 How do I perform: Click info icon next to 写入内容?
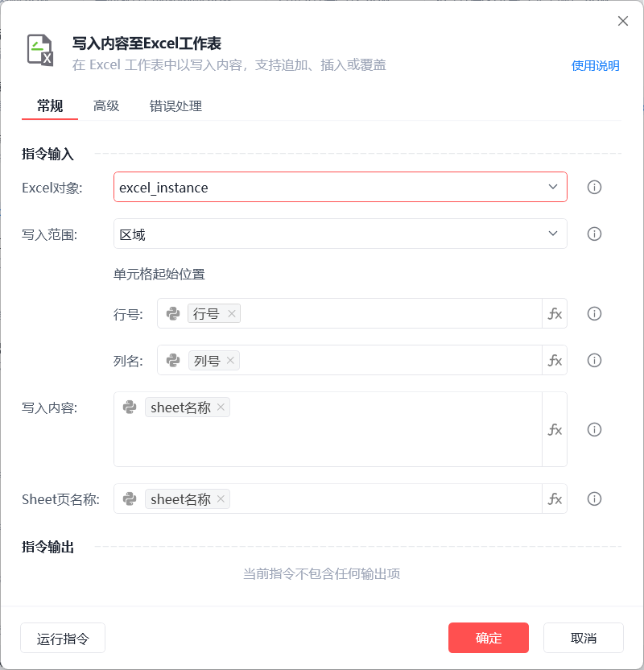[x=594, y=429]
